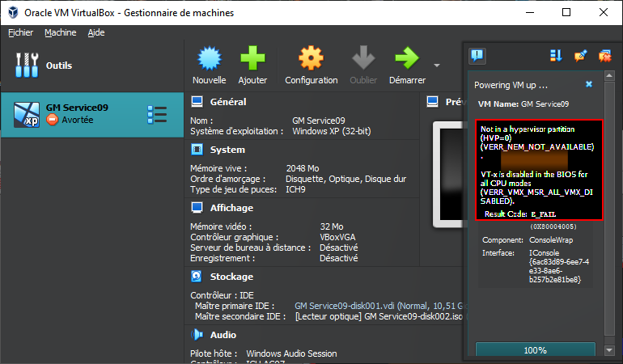Screen dimensions: 623x364
Task: Select GM Service09 machine in the list
Action: coord(92,114)
